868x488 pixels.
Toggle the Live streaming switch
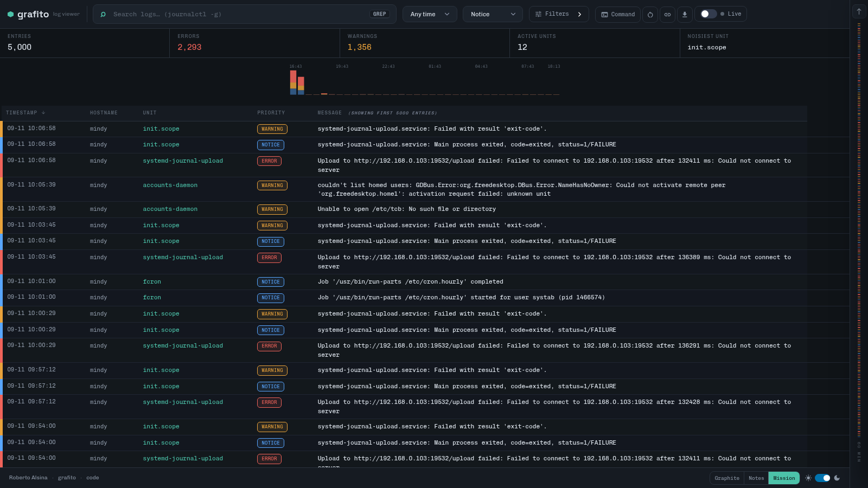click(x=708, y=14)
